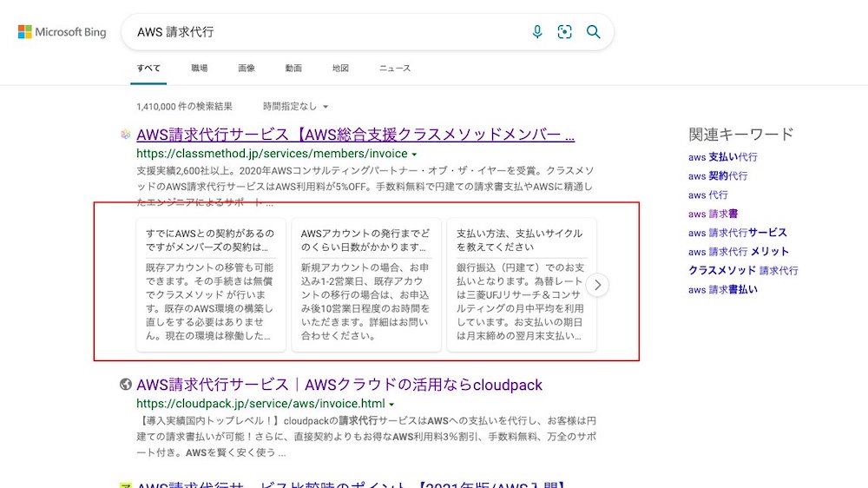Open the 支払い方法、支払いサイクル FAQ card

(x=521, y=285)
